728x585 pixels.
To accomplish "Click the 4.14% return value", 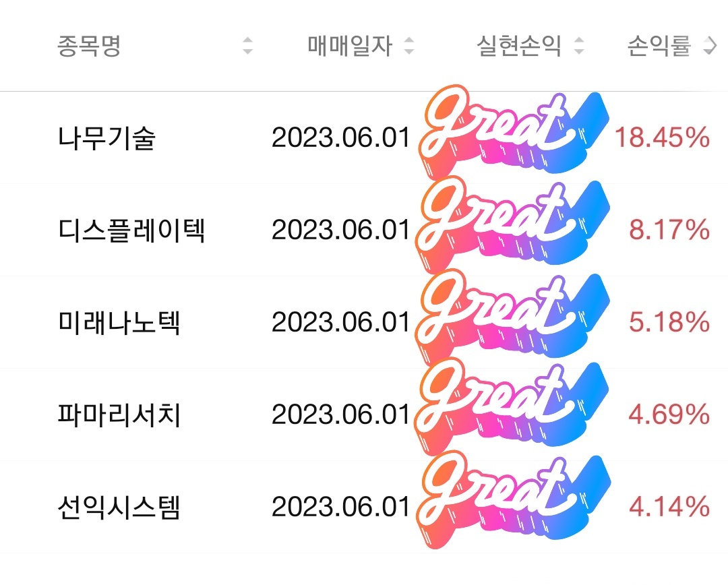I will tap(669, 507).
